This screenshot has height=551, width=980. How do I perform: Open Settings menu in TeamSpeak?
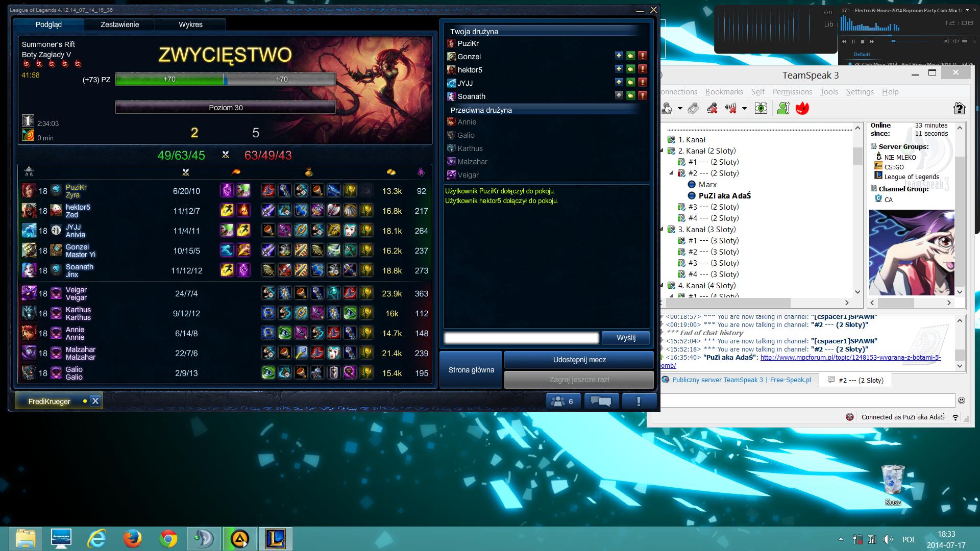860,92
